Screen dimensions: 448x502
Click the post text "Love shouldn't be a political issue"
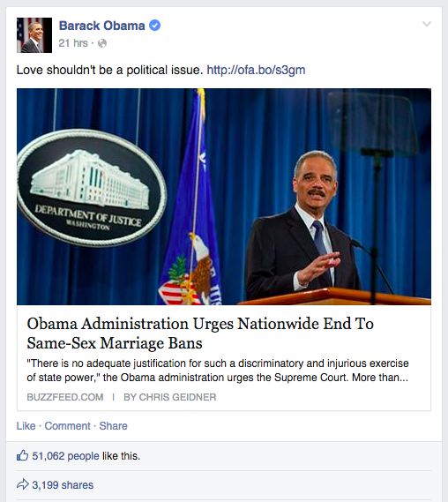(109, 70)
